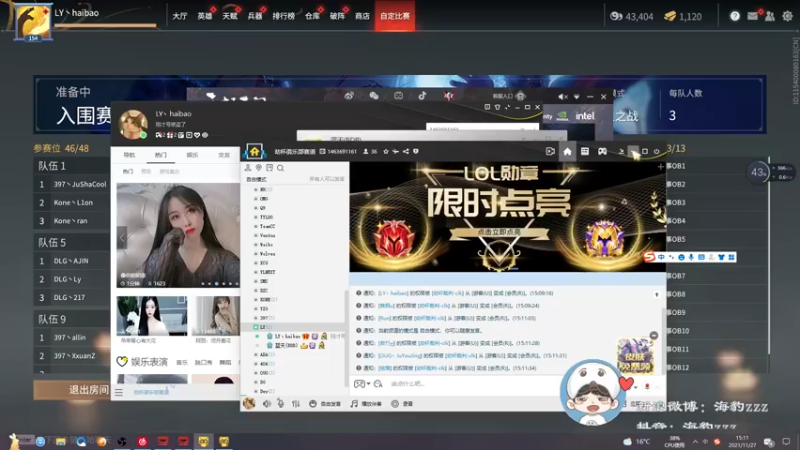Click the Bilibili icon in the game launcher bar
This screenshot has width=800, height=450.
[398, 95]
